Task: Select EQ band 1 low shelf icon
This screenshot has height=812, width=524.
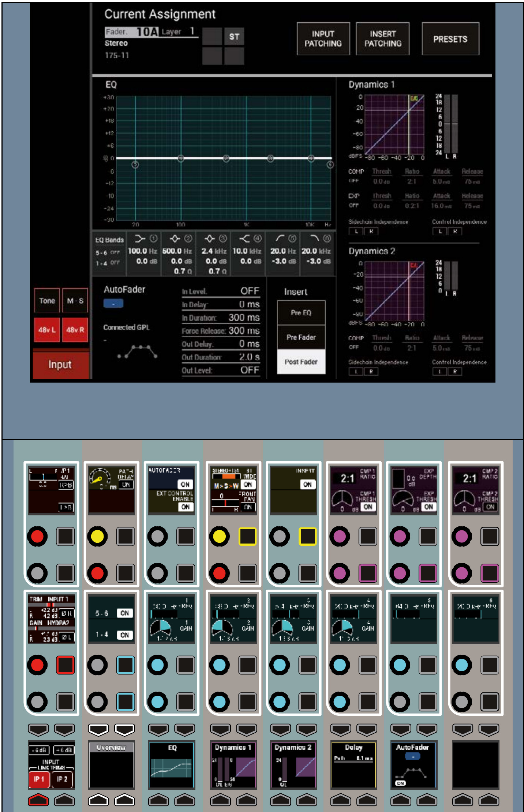Action: [x=140, y=239]
